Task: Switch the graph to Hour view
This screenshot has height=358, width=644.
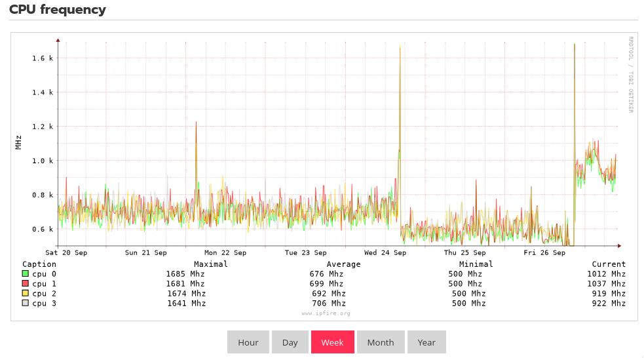Action: coord(248,342)
